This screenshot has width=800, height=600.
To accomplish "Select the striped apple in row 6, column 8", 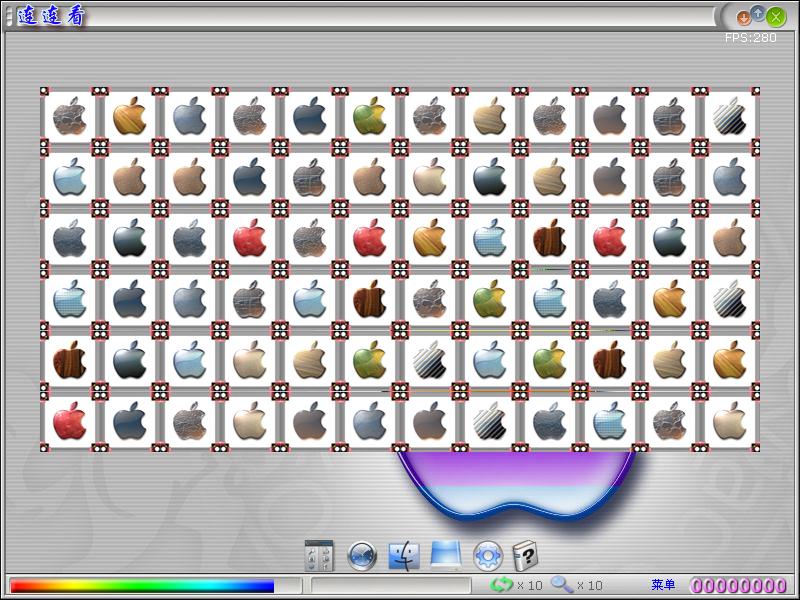I will (x=490, y=421).
